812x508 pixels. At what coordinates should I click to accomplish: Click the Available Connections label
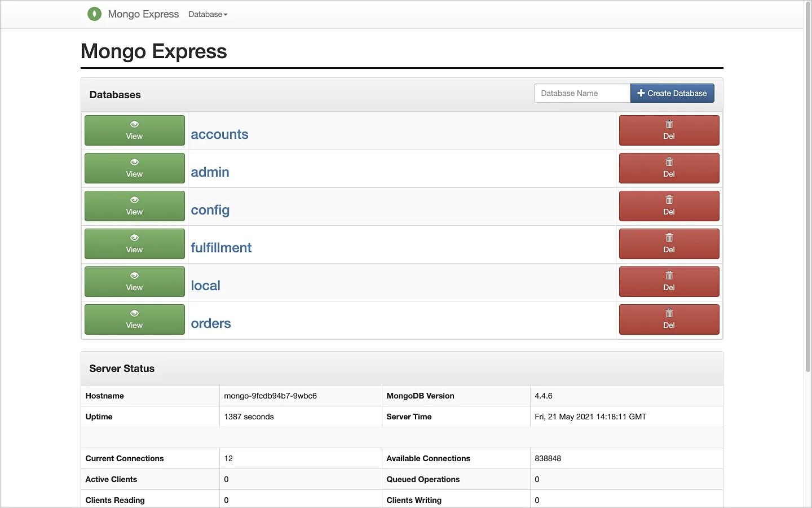[428, 458]
